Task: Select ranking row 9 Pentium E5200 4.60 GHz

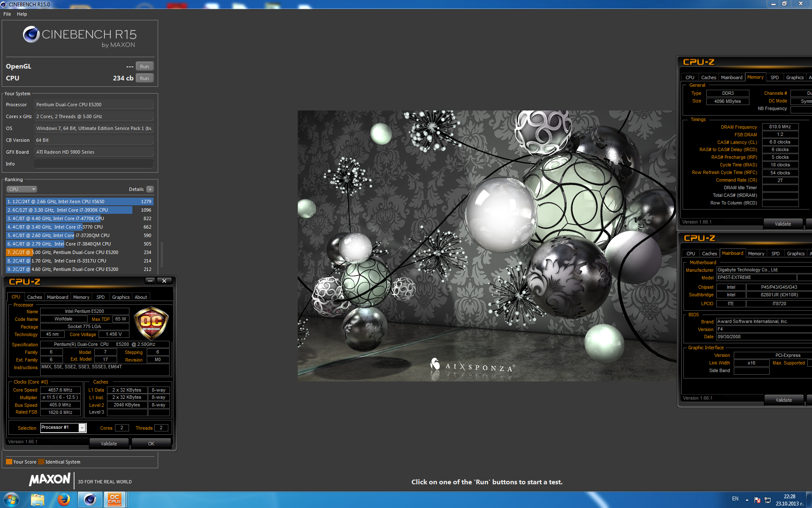Action: (x=80, y=269)
